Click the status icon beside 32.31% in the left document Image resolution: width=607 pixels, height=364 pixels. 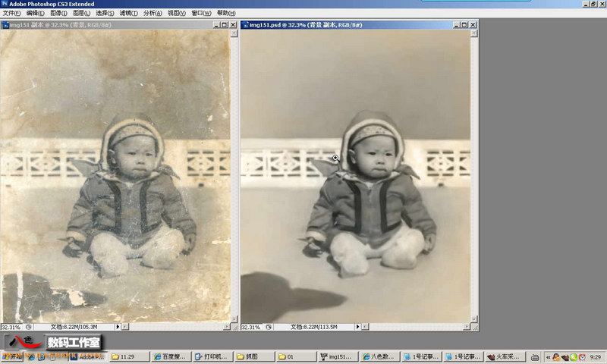click(29, 327)
